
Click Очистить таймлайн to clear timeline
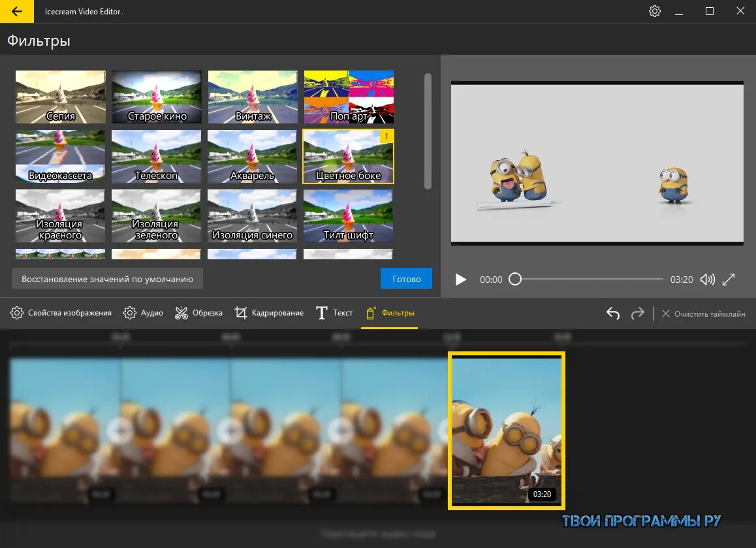click(704, 314)
